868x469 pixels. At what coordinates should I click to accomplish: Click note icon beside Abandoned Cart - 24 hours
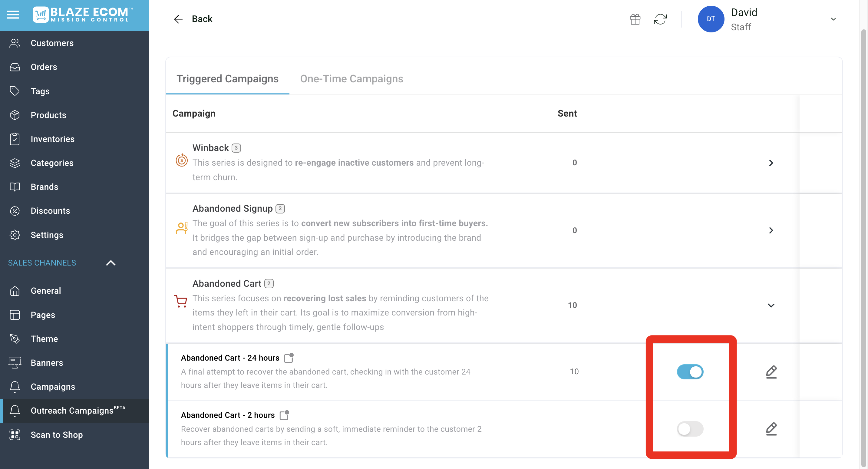pos(289,358)
